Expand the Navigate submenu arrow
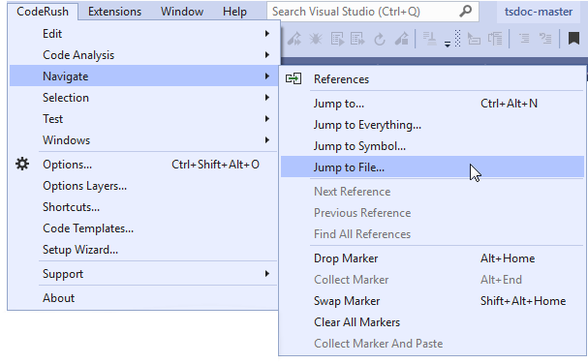 click(267, 76)
